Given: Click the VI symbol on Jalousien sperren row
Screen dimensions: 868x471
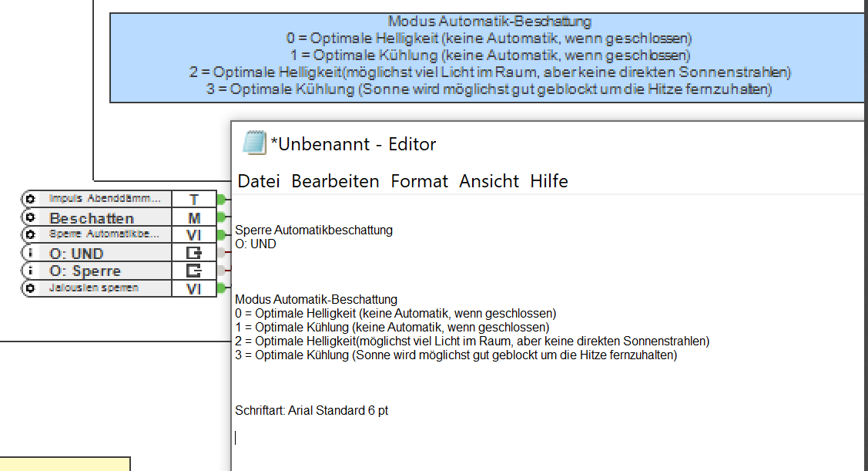Looking at the screenshot, I should coord(194,288).
